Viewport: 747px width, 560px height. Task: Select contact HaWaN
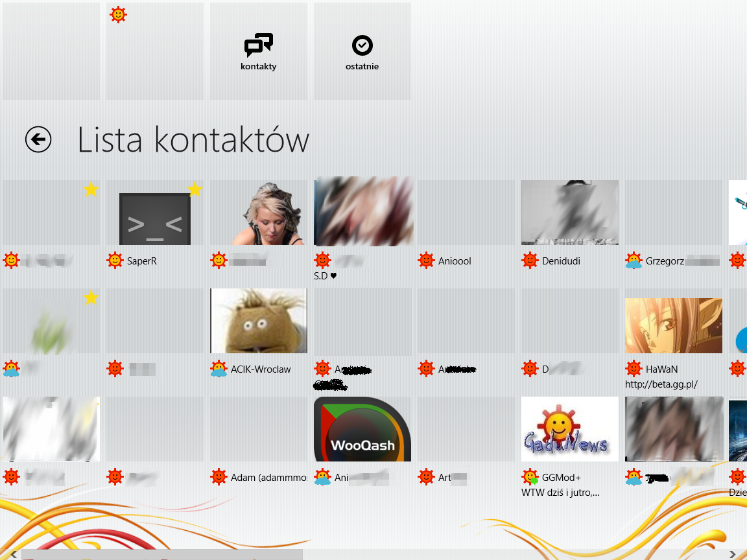tap(661, 369)
